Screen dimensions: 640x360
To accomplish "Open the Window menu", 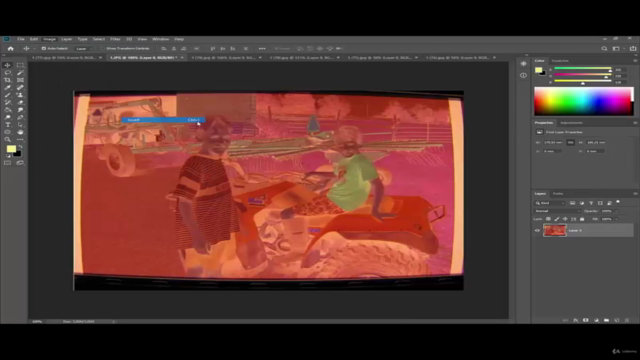I will (x=160, y=39).
